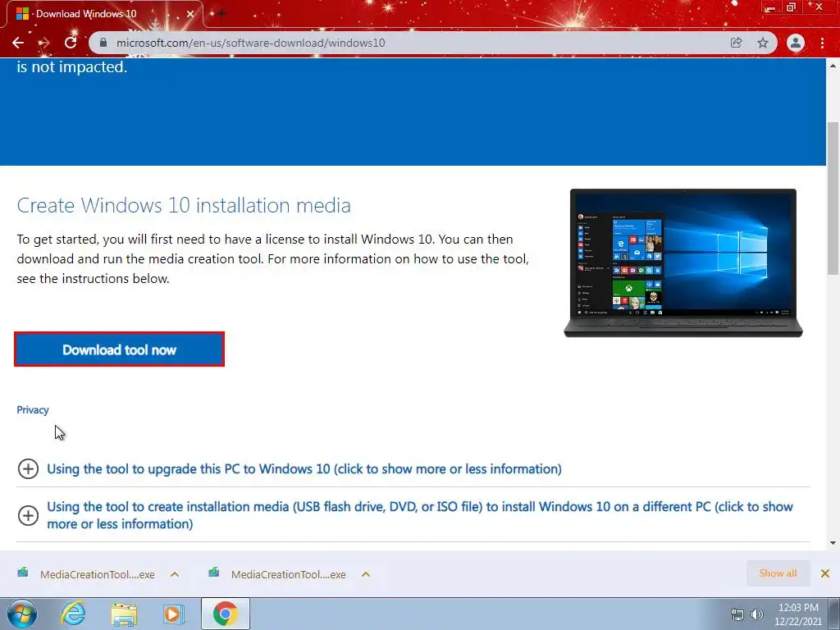Reload the page with the refresh icon
840x630 pixels.
click(71, 43)
